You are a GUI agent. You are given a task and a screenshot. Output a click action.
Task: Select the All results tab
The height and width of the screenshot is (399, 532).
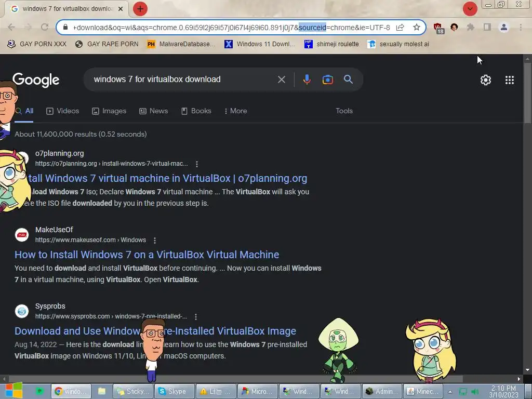pyautogui.click(x=24, y=111)
